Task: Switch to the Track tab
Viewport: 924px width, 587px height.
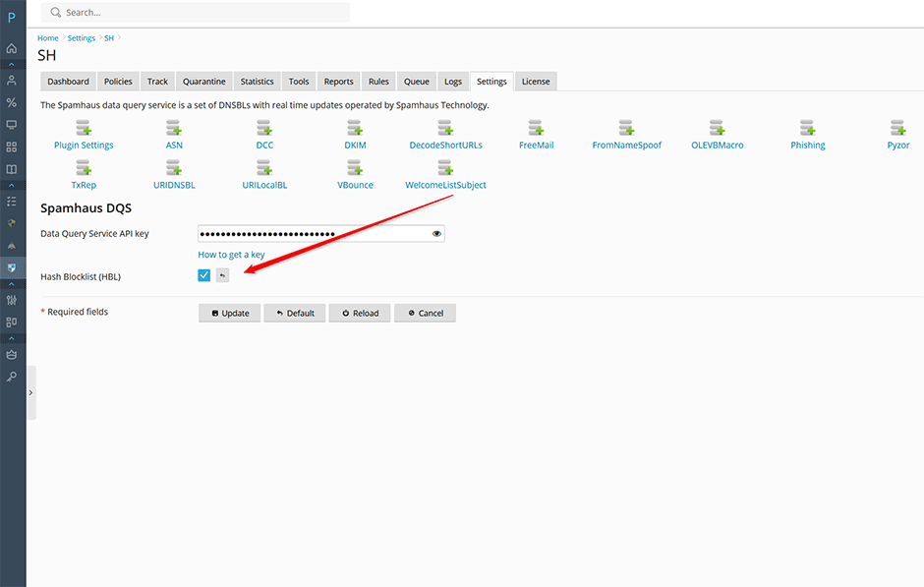Action: (x=157, y=82)
